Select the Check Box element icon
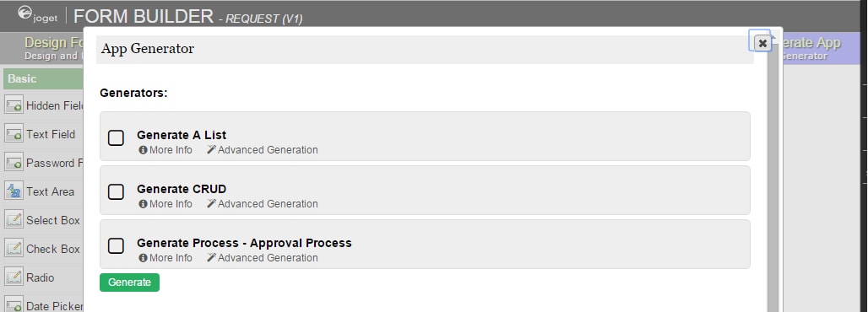The image size is (868, 312). click(x=14, y=249)
